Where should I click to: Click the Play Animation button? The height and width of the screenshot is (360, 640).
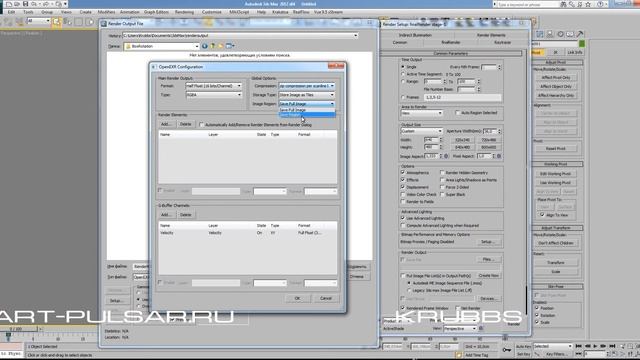click(x=595, y=346)
